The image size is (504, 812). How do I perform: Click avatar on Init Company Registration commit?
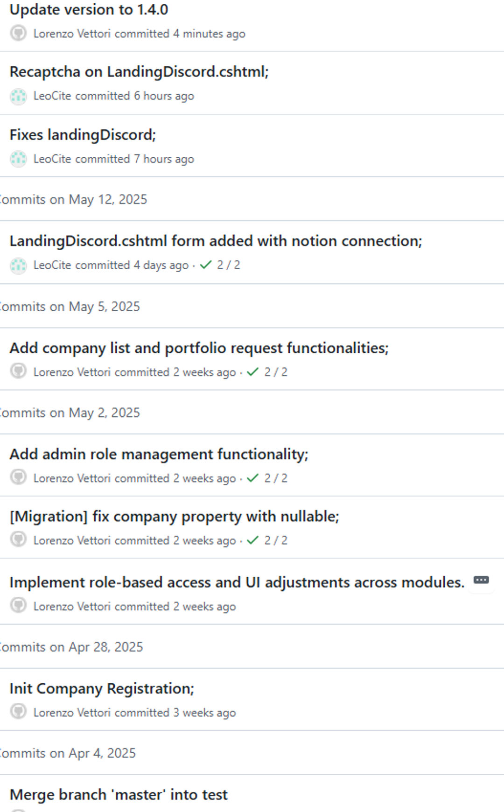point(18,712)
